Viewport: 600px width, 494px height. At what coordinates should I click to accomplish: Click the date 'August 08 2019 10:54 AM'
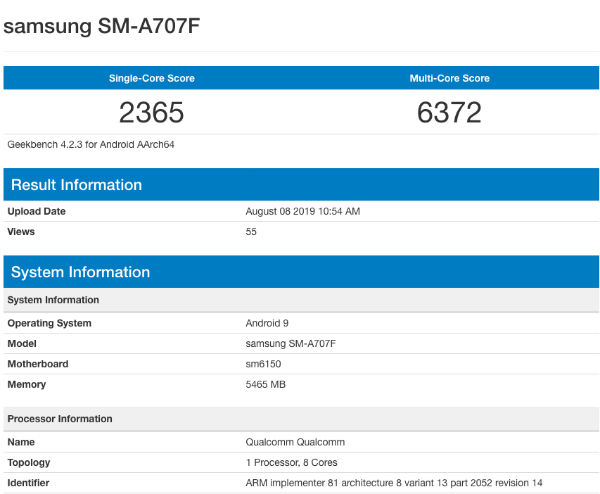point(303,211)
